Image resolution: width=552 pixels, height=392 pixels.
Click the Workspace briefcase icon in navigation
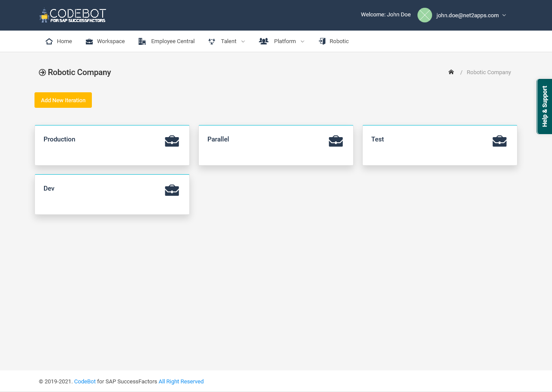89,41
